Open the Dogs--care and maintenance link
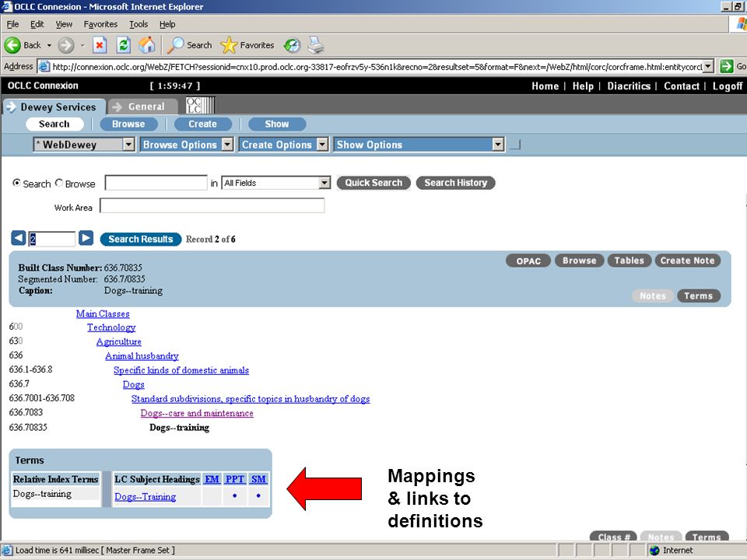Viewport: 747px width, 560px height. click(197, 413)
